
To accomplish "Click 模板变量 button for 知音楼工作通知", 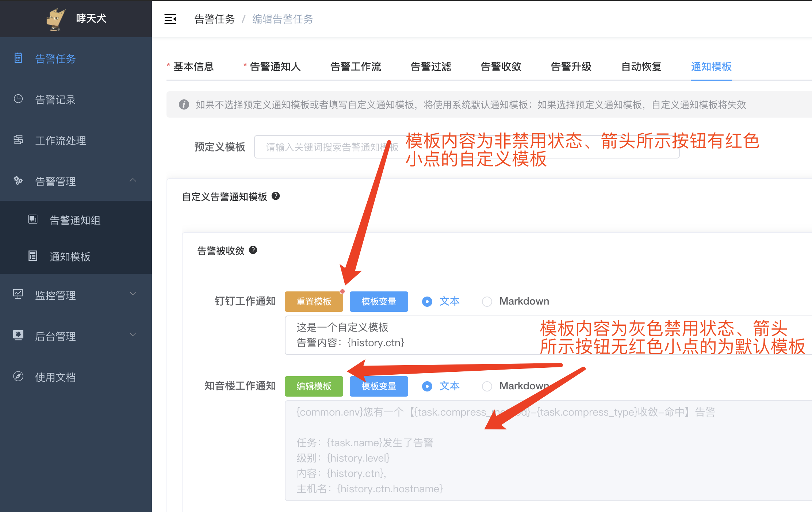I will (x=379, y=386).
